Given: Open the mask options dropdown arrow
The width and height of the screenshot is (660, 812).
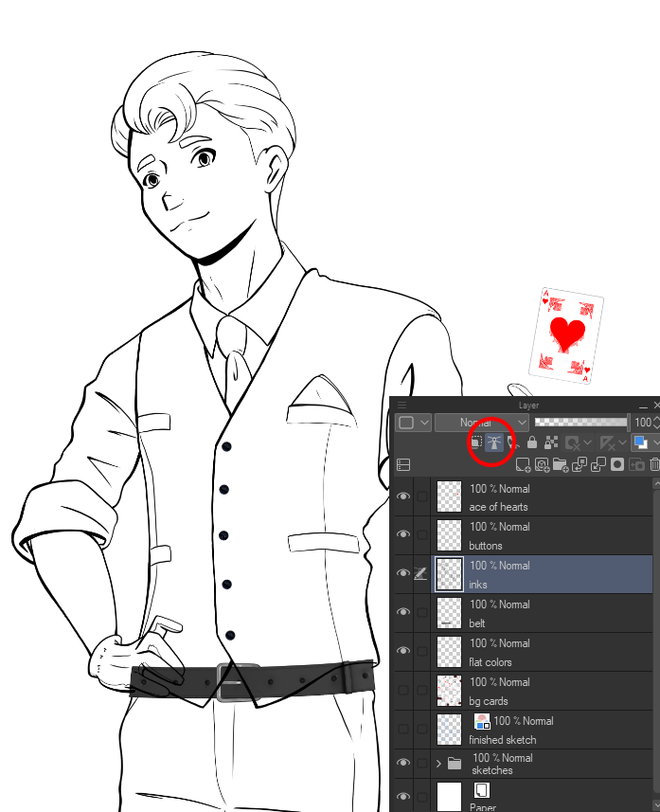Looking at the screenshot, I should pyautogui.click(x=587, y=442).
